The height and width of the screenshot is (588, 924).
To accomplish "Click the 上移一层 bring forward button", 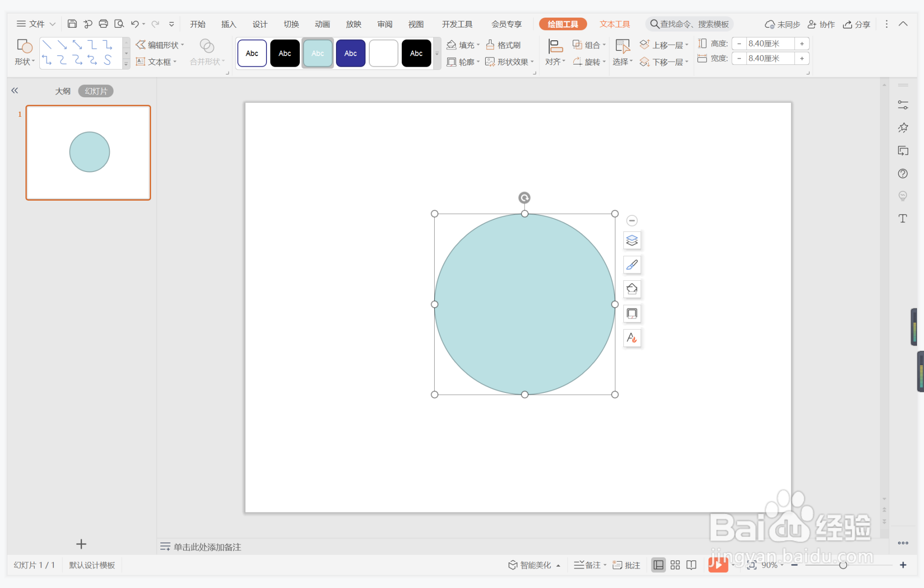I will coord(664,45).
